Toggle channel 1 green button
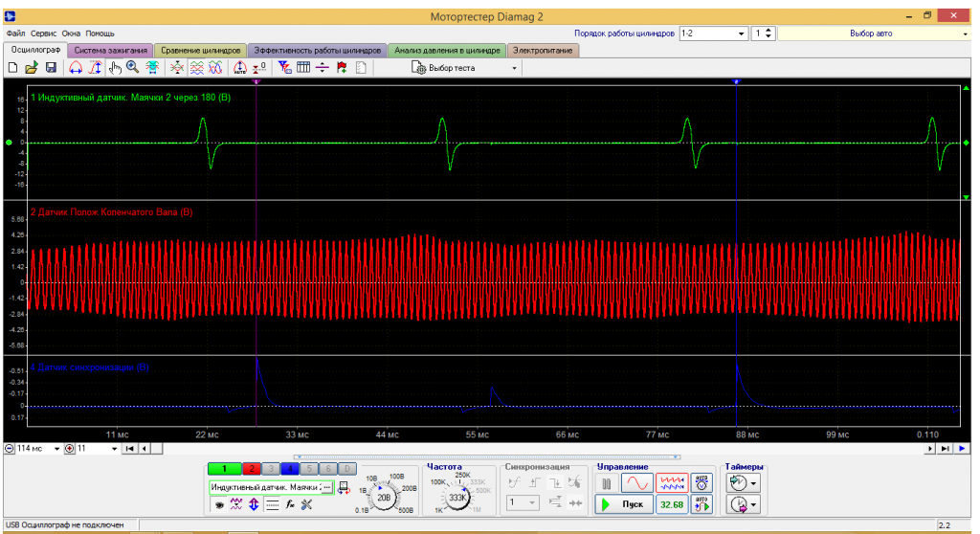980x534 pixels. 224,468
